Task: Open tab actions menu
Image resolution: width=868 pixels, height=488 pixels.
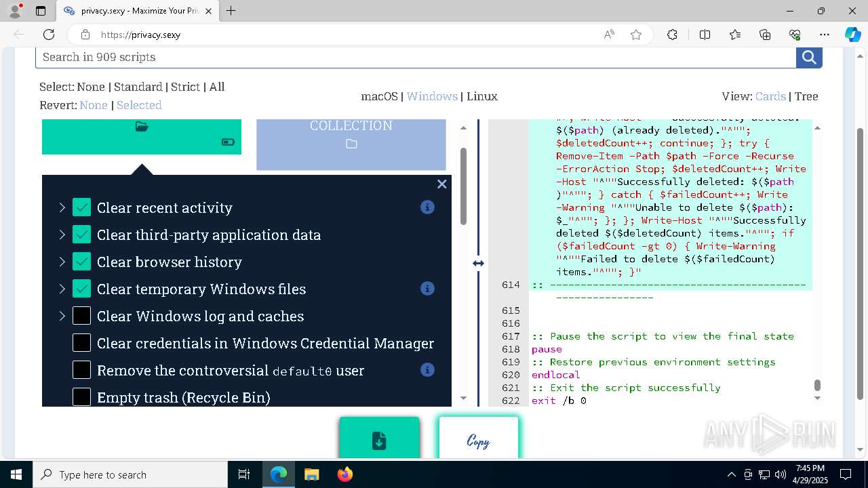Action: [x=41, y=11]
